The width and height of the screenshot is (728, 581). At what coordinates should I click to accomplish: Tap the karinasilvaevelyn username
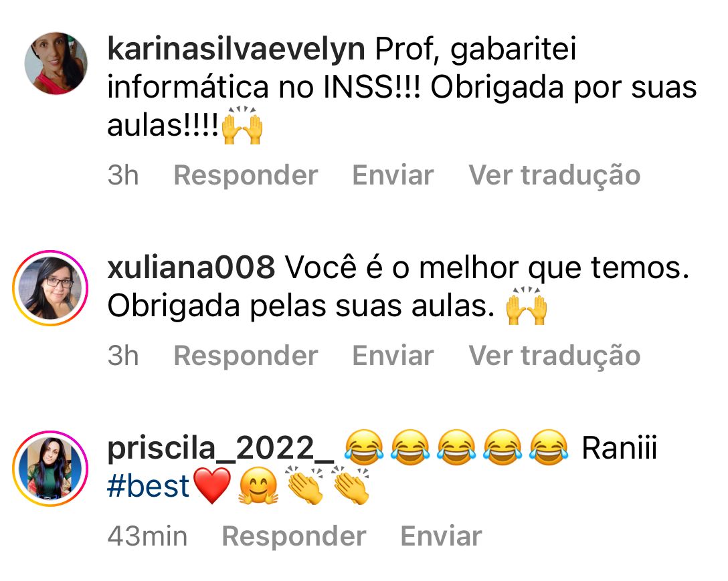point(236,49)
